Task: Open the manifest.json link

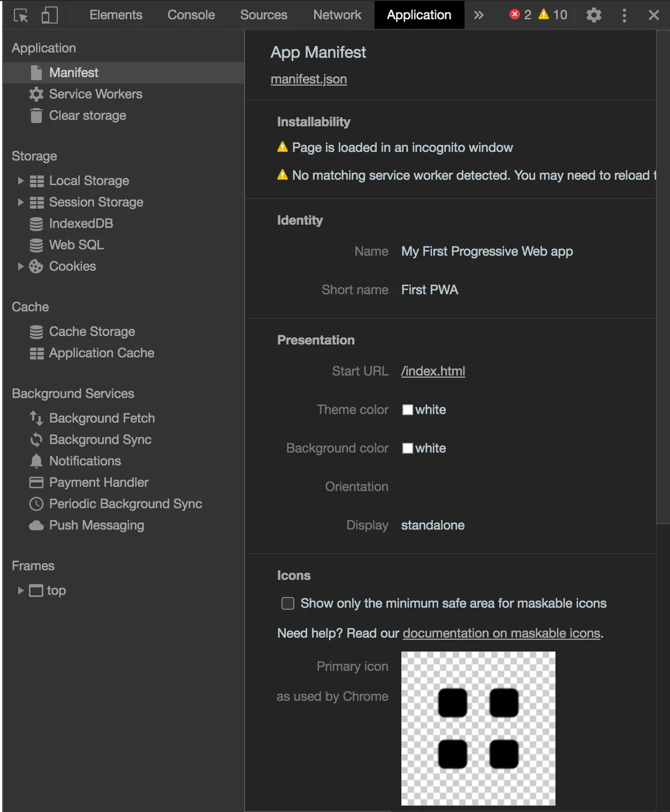Action: coord(308,79)
